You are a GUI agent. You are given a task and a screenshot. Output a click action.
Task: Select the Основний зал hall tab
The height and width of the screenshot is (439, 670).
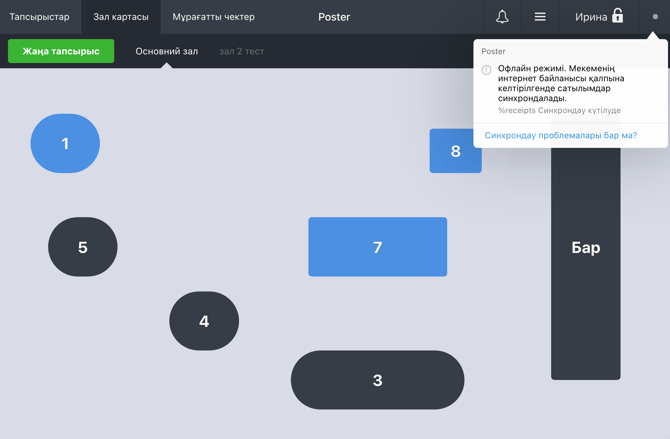(167, 51)
